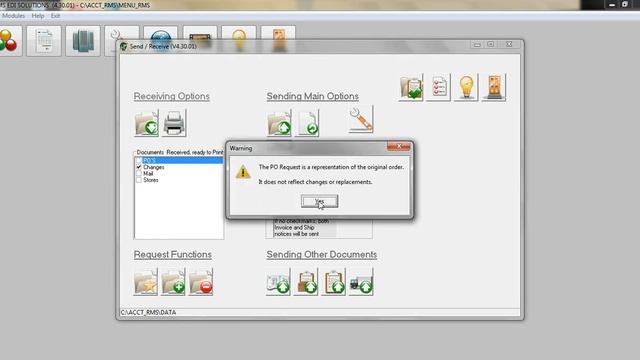Click the C:\ACCT_RMS\DATA status bar path
The width and height of the screenshot is (640, 360).
click(148, 312)
